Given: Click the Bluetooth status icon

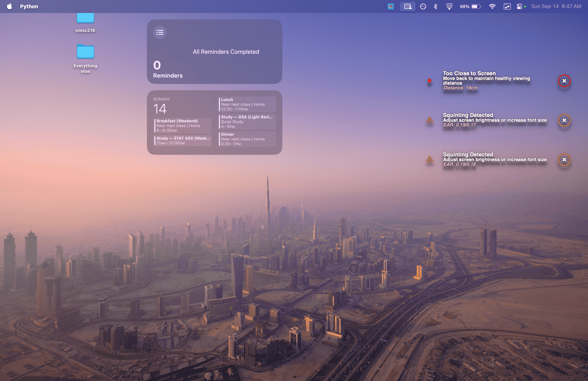Looking at the screenshot, I should tap(435, 7).
